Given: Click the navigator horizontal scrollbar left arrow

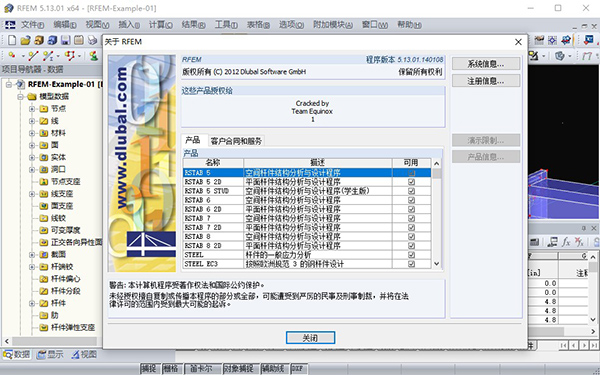Looking at the screenshot, I should point(7,341).
